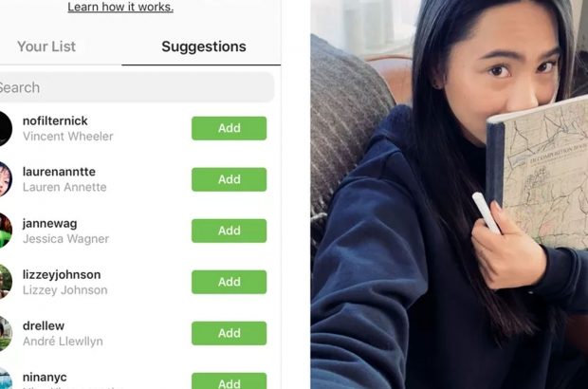
Task: Select the Suggestions tab
Action: pos(204,46)
